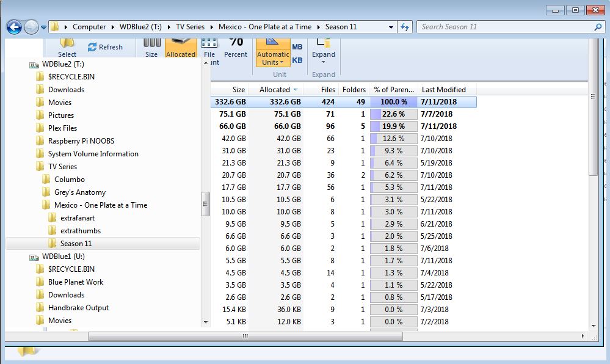Image resolution: width=610 pixels, height=364 pixels.
Task: Click the Search Season 11 field
Action: (504, 27)
